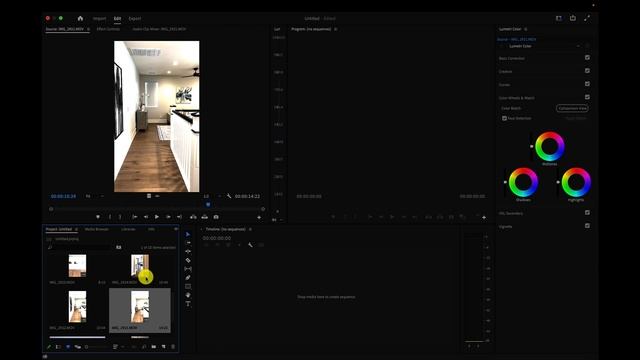The image size is (640, 360).
Task: Export a frame with the camera icon
Action: point(216,217)
